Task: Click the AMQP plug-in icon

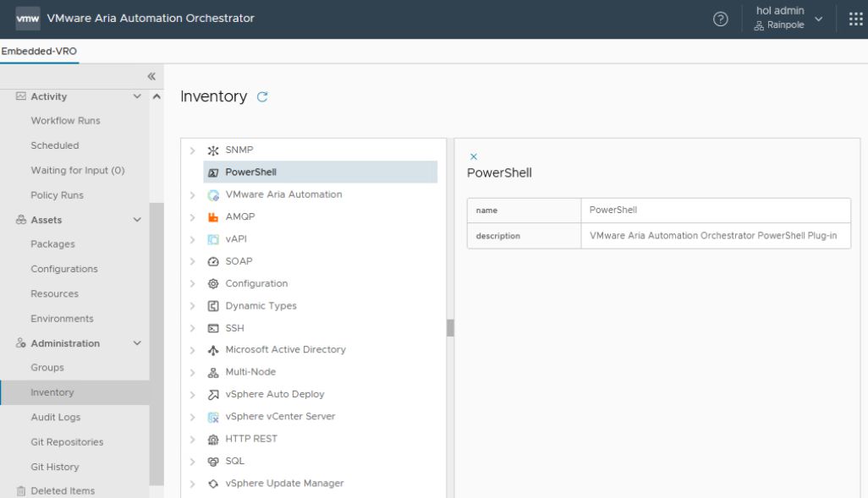Action: [213, 217]
